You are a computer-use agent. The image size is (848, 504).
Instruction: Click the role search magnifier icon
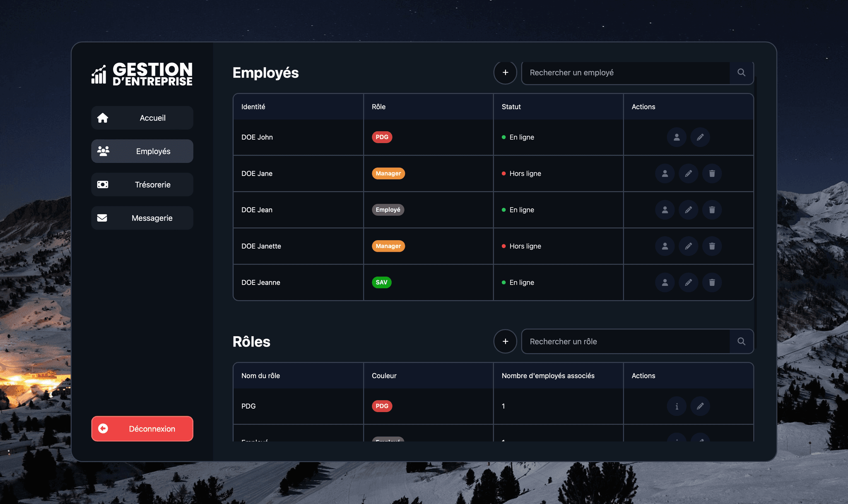(741, 342)
